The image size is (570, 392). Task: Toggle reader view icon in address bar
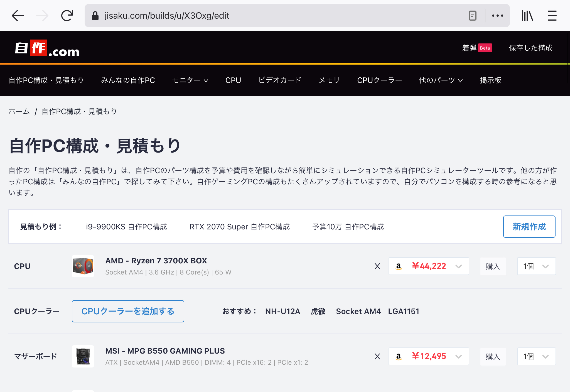pos(472,16)
